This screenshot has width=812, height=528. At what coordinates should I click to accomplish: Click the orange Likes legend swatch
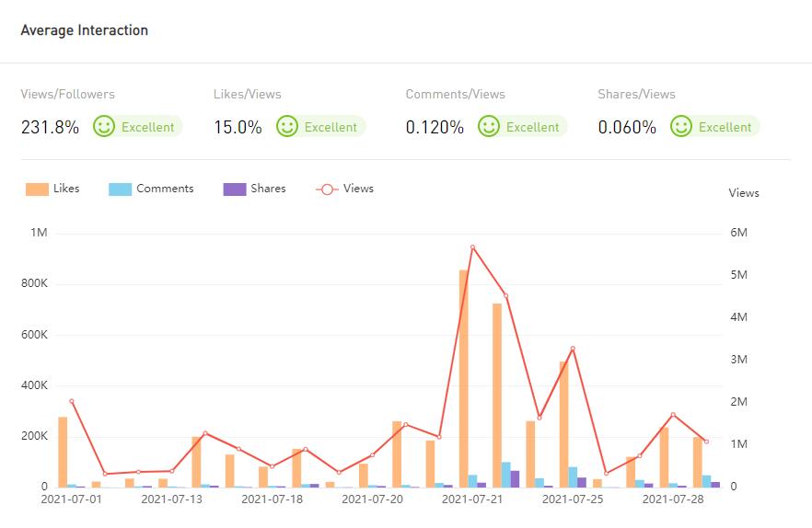coord(37,189)
